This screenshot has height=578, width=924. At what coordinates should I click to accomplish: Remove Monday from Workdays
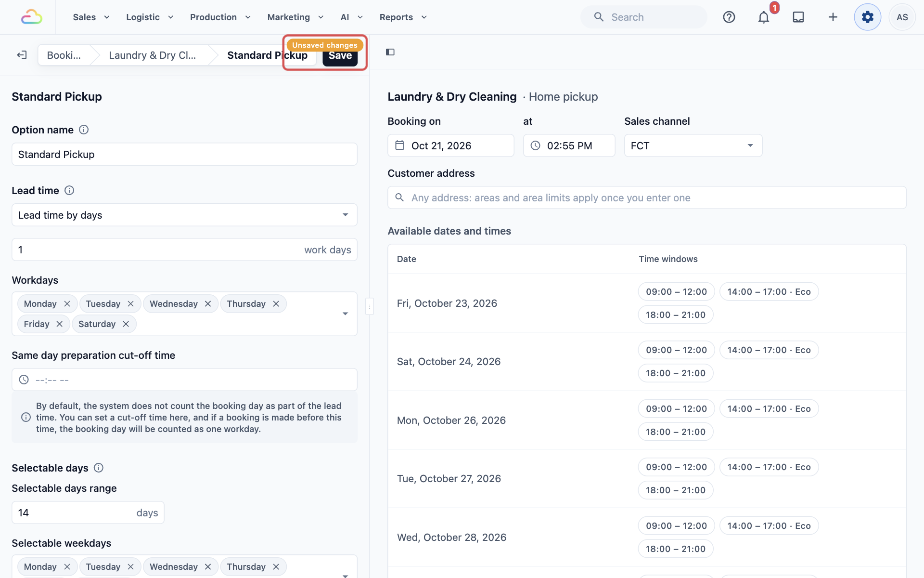(67, 304)
